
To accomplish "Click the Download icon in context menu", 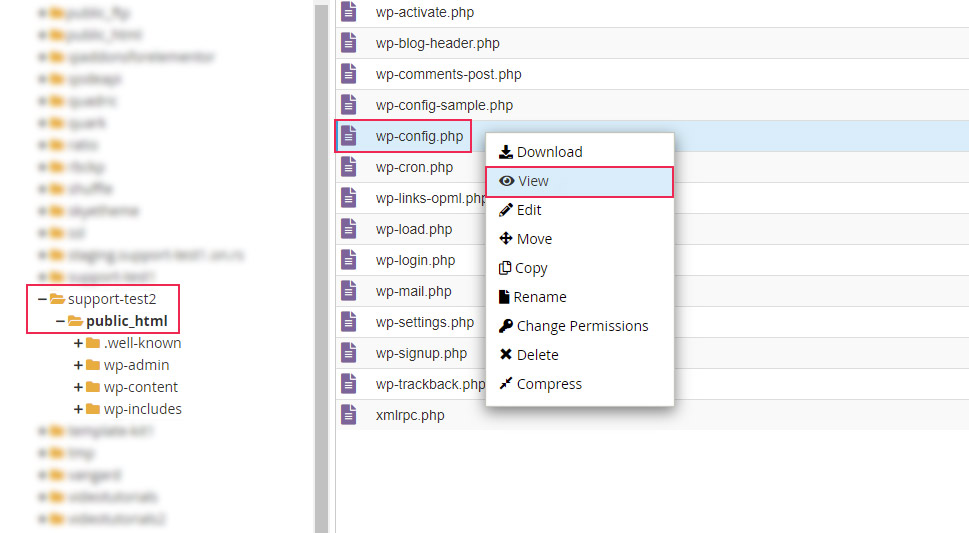I will [506, 151].
